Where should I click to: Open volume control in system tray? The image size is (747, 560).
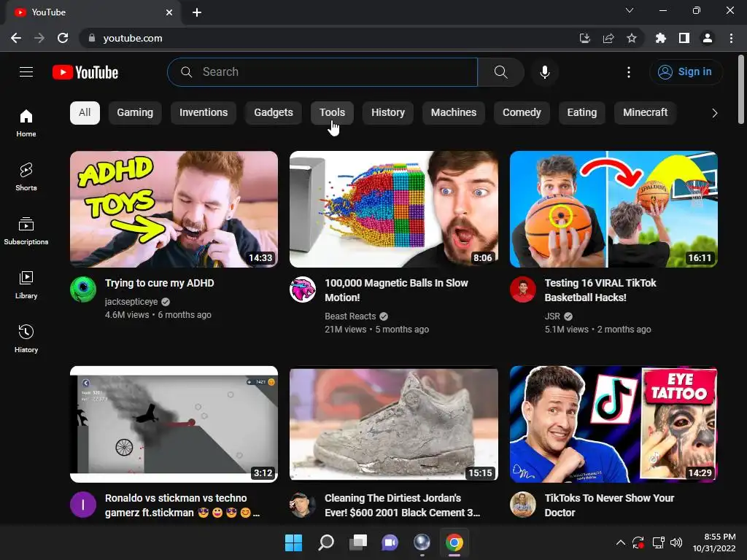click(676, 542)
